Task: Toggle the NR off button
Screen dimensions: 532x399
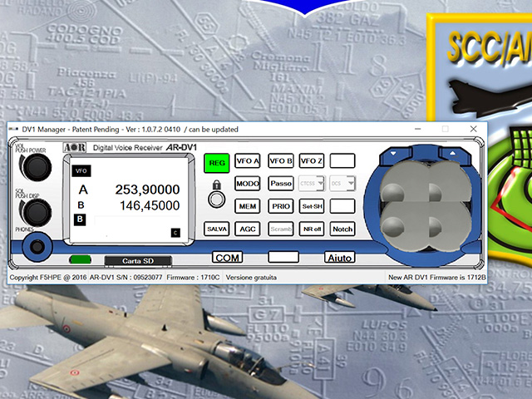Action: click(312, 229)
